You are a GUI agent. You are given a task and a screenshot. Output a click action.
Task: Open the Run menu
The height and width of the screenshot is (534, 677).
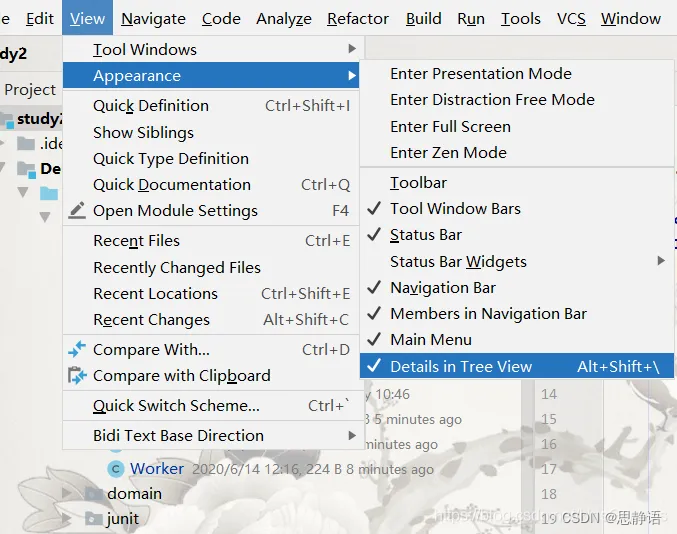click(x=471, y=19)
